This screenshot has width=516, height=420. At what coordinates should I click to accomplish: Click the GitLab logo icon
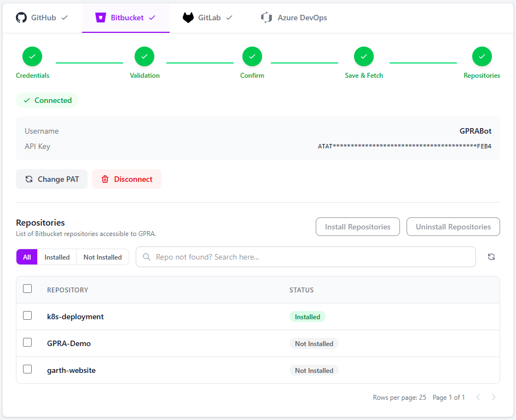pos(188,17)
